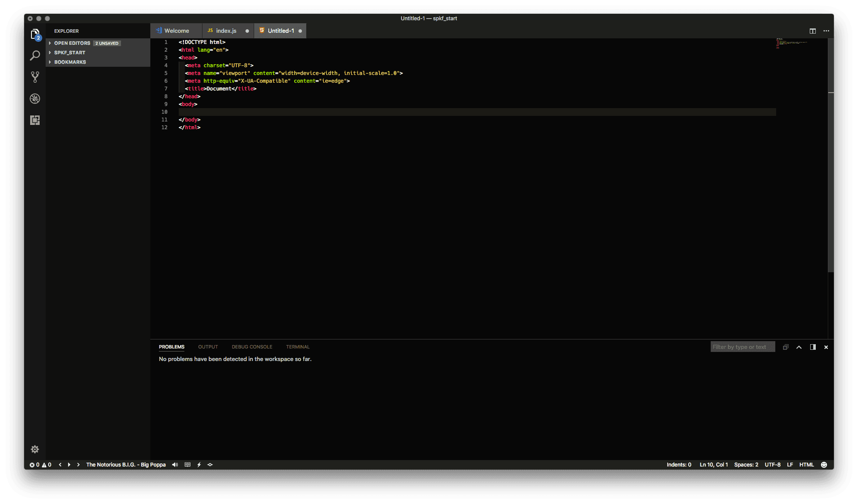
Task: Expand the Bookmarks section
Action: tap(70, 62)
